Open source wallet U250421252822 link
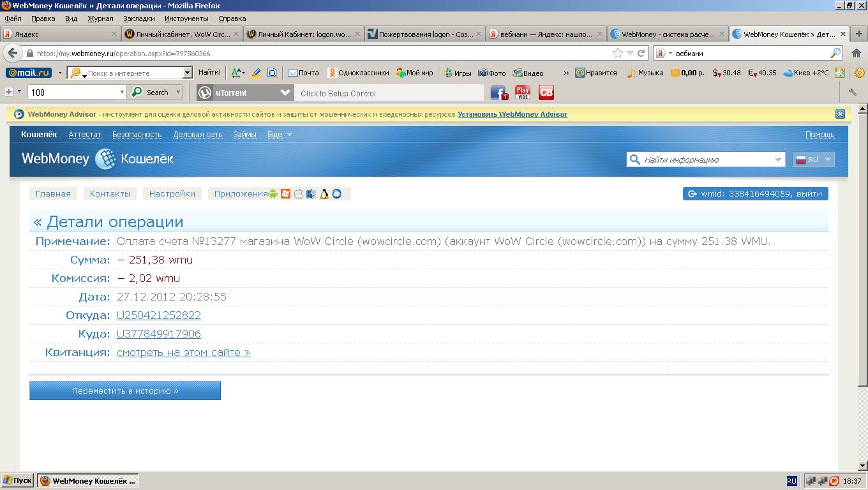This screenshot has height=490, width=868. click(x=159, y=315)
